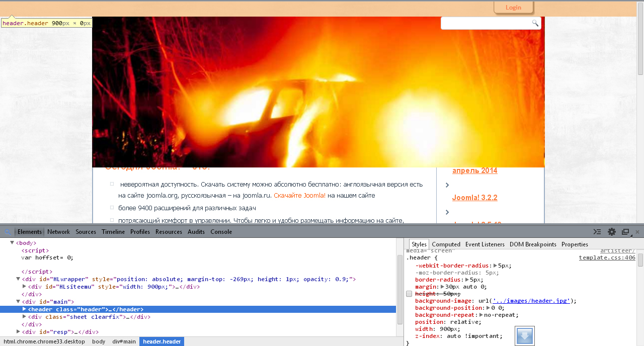This screenshot has height=346, width=644.
Task: Click the Login button
Action: click(513, 8)
